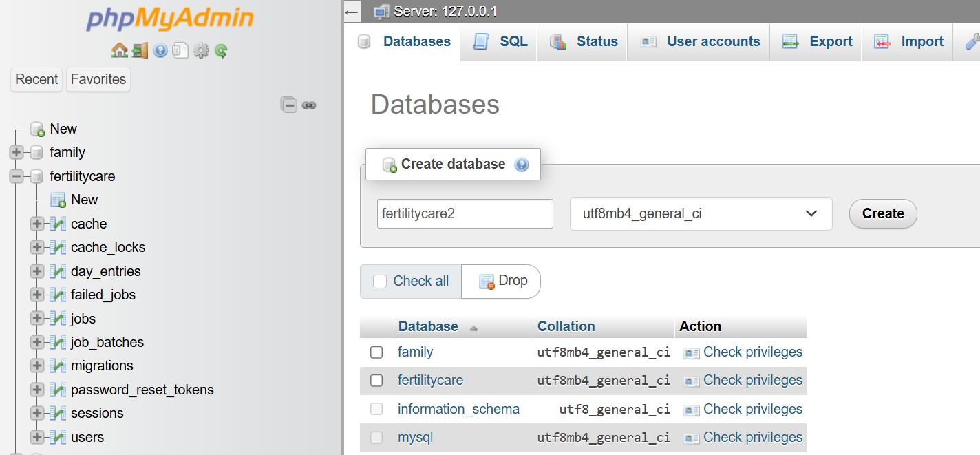Click the MySQL documentation page icon
This screenshot has width=980, height=455.
[180, 50]
